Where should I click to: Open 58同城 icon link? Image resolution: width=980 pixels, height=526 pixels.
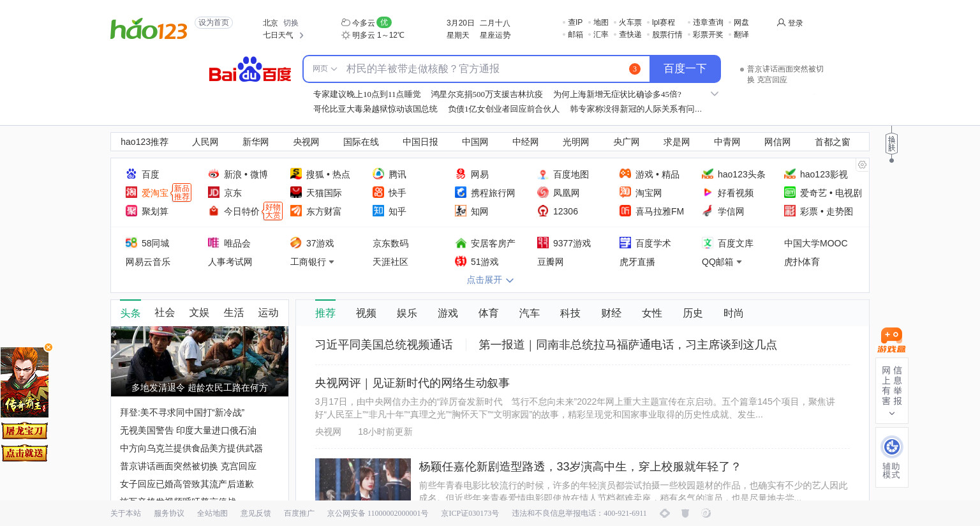(x=131, y=243)
